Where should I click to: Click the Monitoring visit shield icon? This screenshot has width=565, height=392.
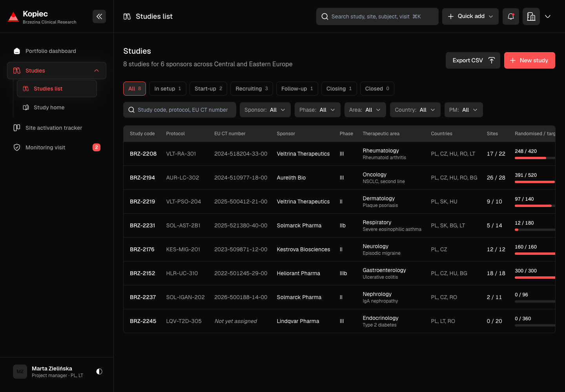17,147
